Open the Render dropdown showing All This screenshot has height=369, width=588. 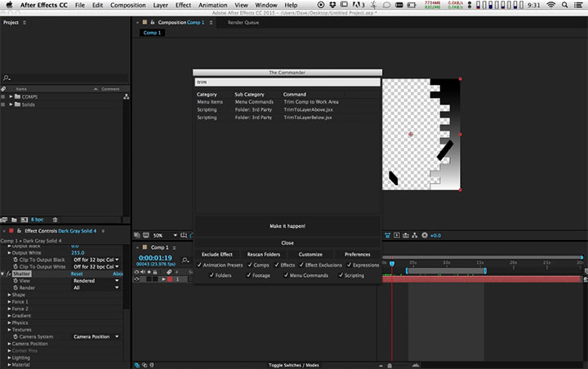click(x=96, y=288)
